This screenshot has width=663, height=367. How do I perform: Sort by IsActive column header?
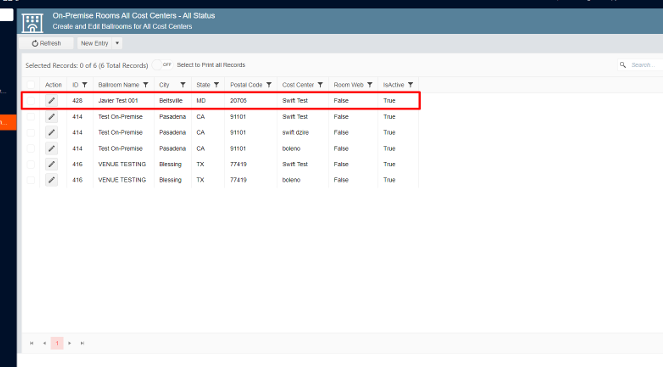(x=393, y=85)
